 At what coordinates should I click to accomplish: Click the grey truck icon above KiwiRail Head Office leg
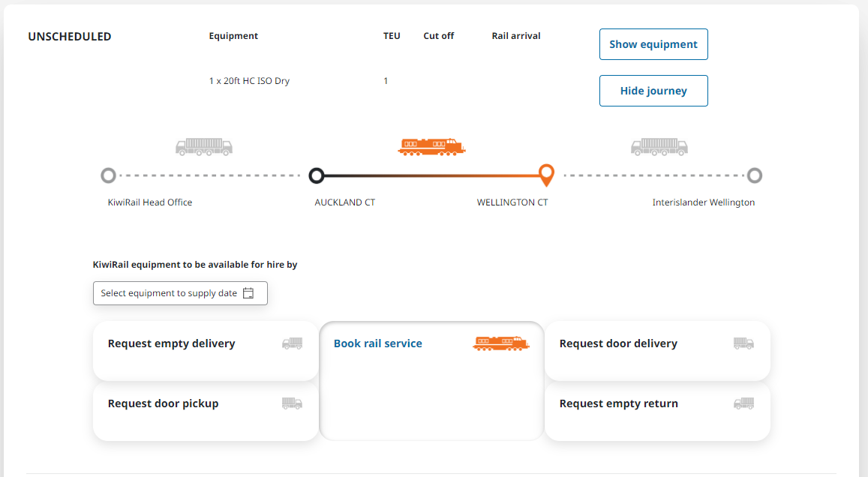(x=203, y=146)
